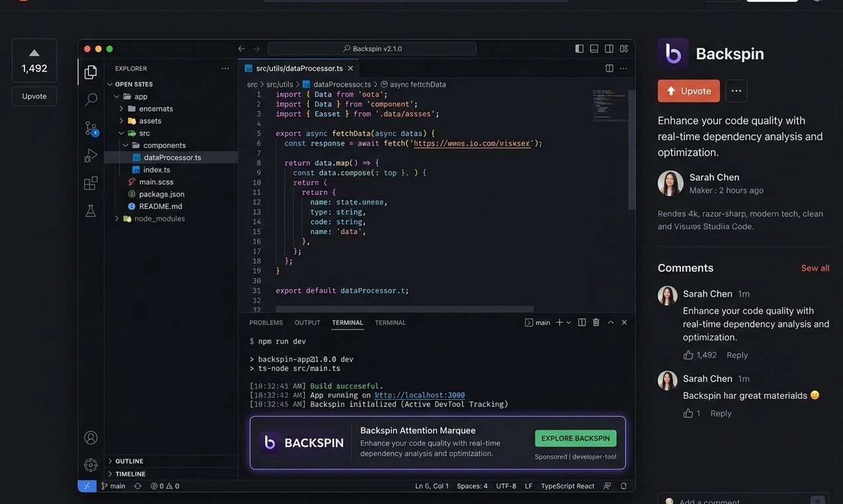
Task: Click the Backspin v2.1.0 command search bar
Action: point(372,48)
